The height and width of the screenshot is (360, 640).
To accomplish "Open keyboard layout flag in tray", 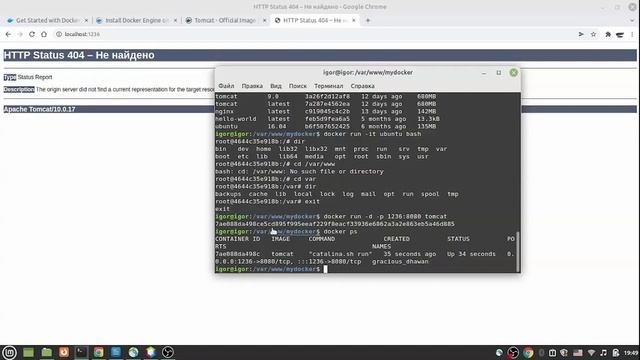I will tap(578, 353).
